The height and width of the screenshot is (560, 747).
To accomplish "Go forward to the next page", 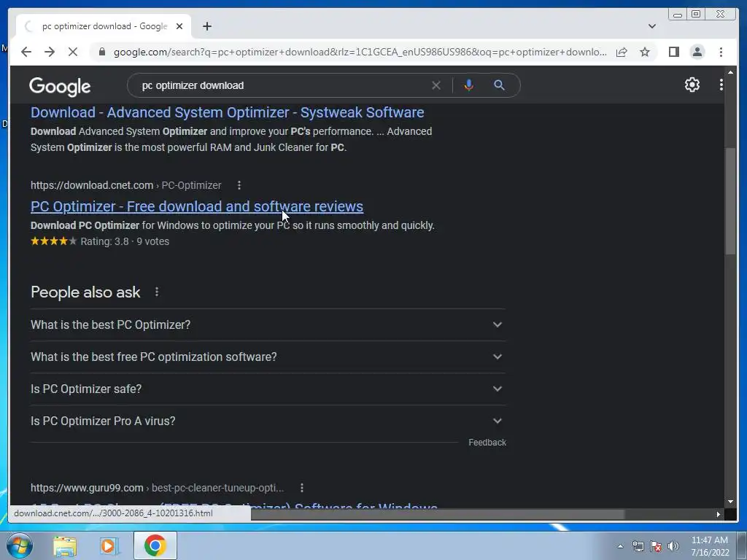I will (x=50, y=52).
